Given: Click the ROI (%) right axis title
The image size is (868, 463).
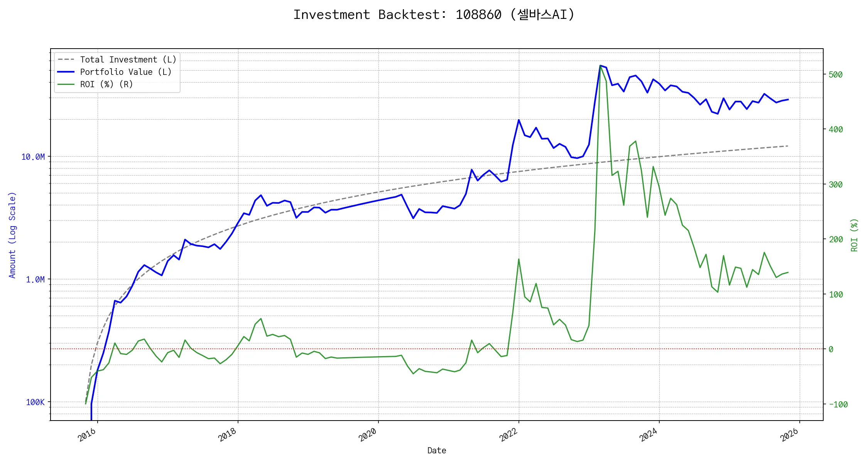Looking at the screenshot, I should coord(854,235).
